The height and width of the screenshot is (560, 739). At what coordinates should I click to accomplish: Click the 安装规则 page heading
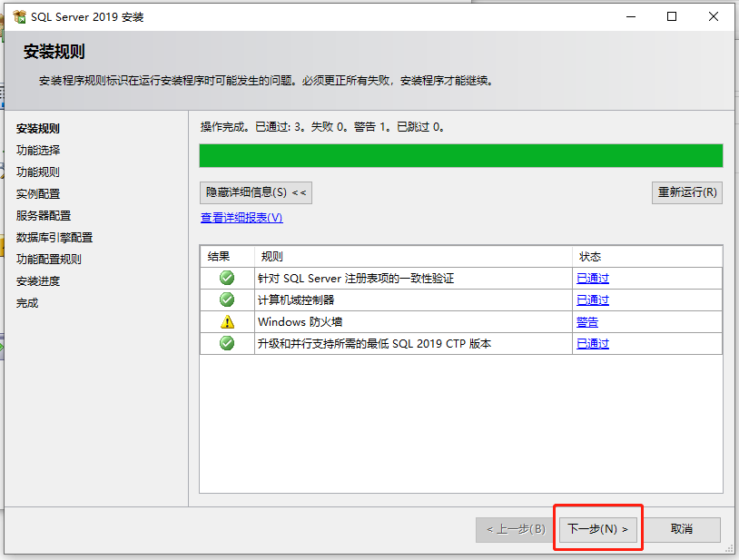(54, 52)
